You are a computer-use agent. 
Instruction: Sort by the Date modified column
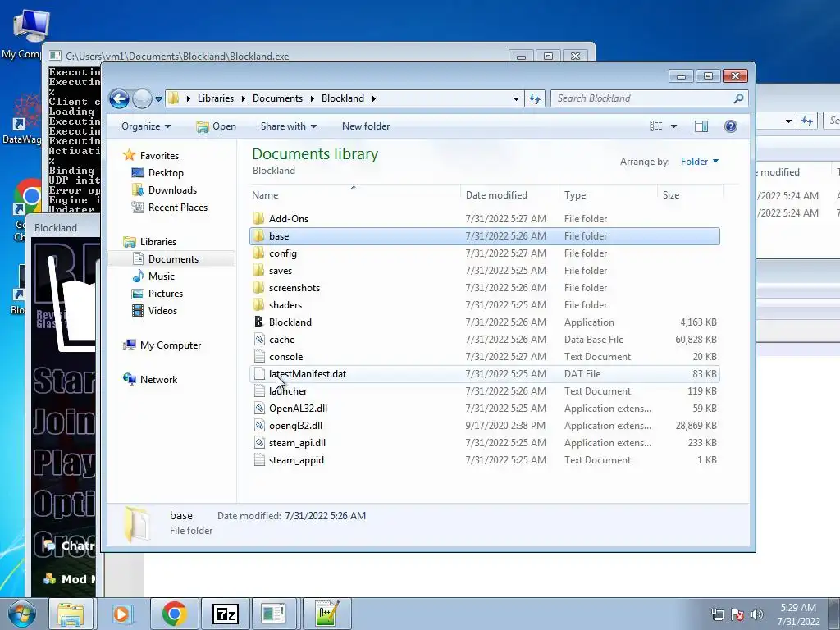[x=509, y=195]
